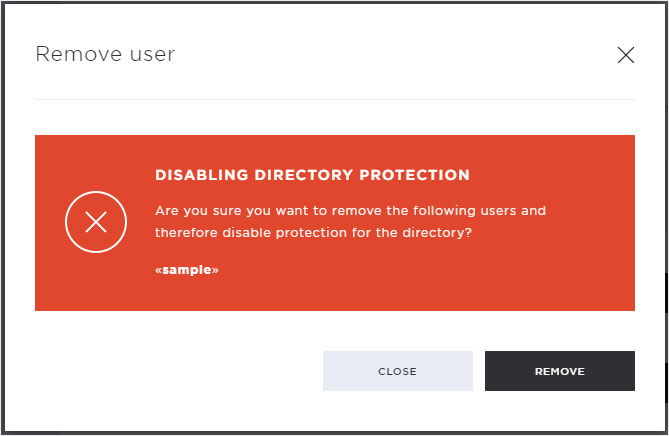Click the 'therefore disable protection for the directory?' line
This screenshot has height=436, width=669.
click(313, 233)
